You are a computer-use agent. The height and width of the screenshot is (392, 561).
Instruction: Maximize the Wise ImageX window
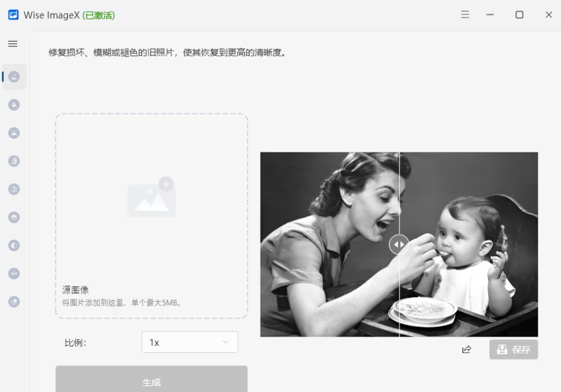click(519, 15)
